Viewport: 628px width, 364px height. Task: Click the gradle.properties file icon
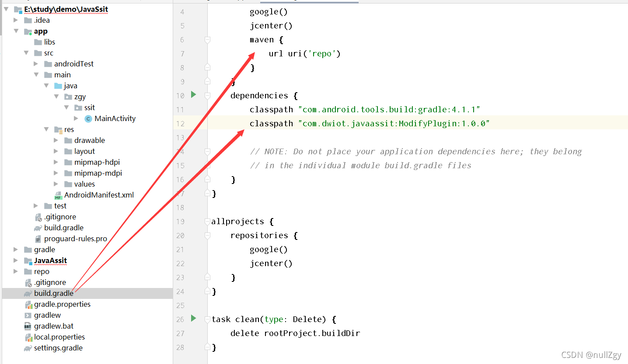coord(28,305)
